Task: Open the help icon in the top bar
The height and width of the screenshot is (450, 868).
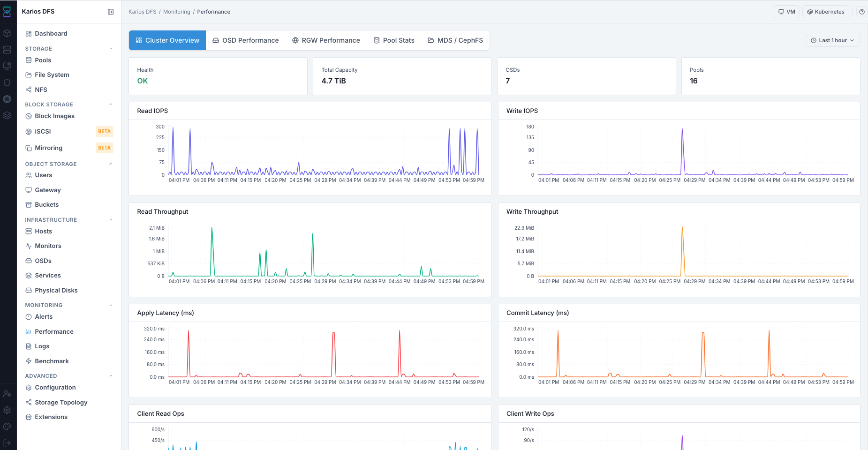Action: (x=862, y=12)
